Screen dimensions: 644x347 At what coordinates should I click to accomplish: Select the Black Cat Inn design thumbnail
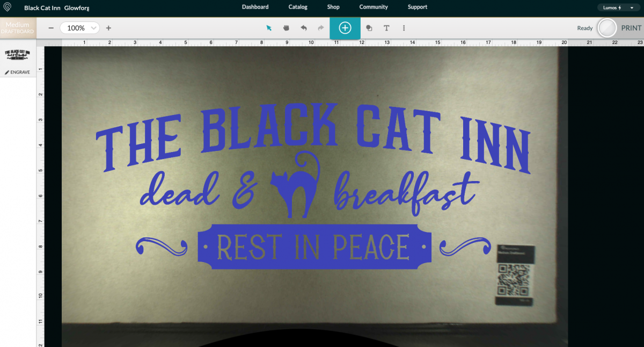tap(18, 54)
